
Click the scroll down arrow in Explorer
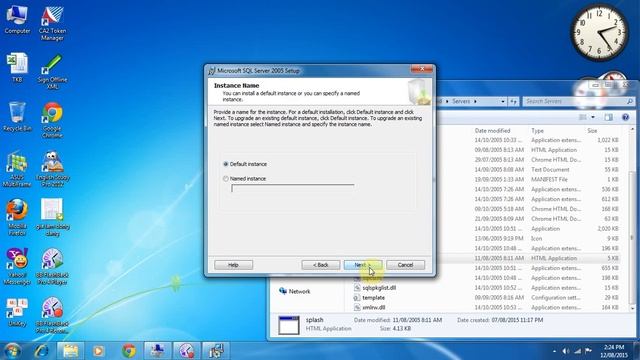coord(632,309)
